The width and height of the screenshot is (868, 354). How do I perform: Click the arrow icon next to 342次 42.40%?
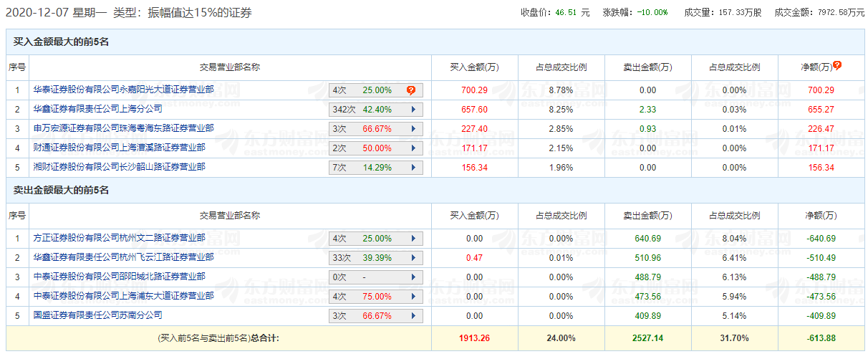413,110
